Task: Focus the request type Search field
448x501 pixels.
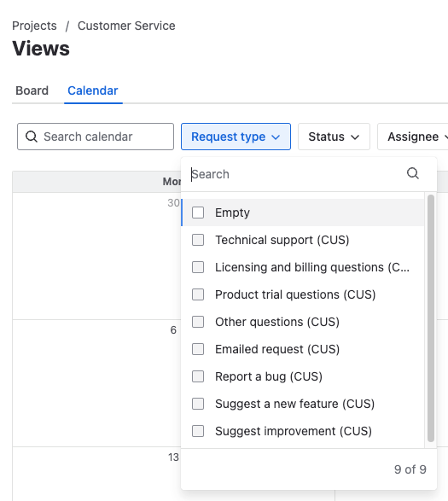Action: click(x=297, y=174)
